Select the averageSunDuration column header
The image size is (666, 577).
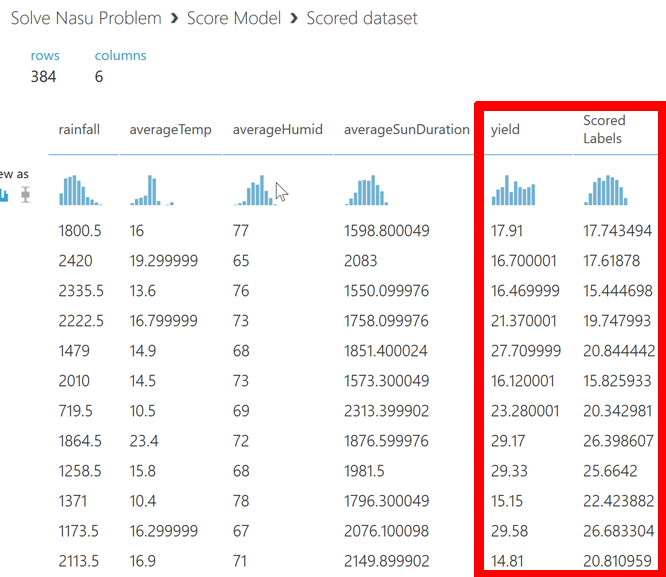(406, 129)
